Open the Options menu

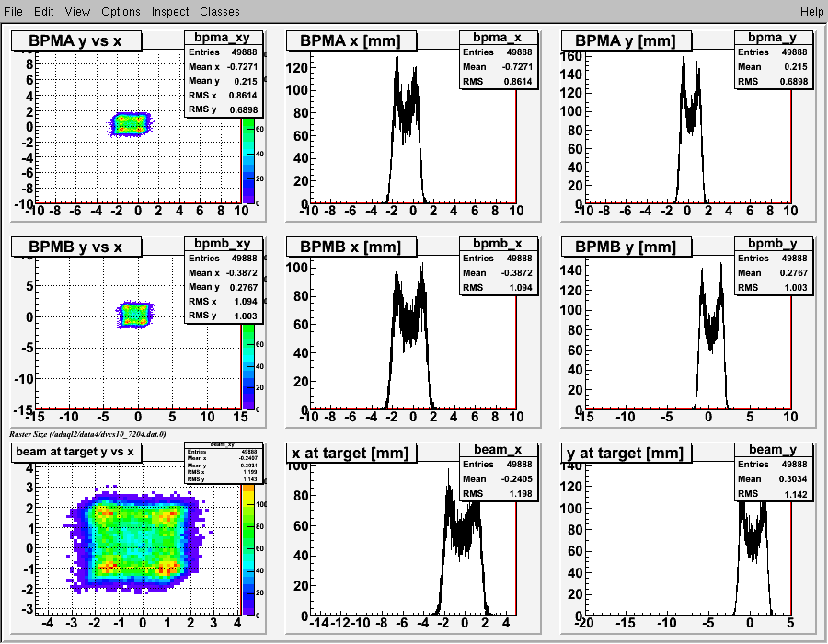(x=121, y=12)
